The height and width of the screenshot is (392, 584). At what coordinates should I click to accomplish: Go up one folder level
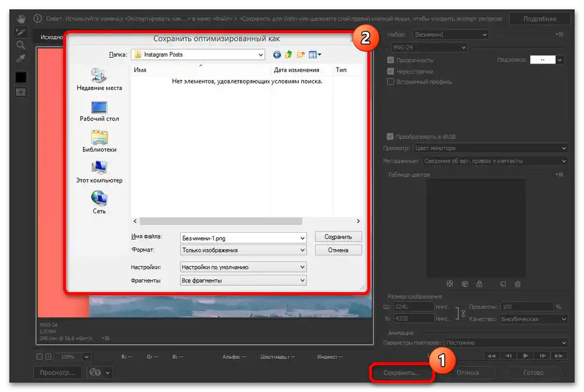point(288,55)
